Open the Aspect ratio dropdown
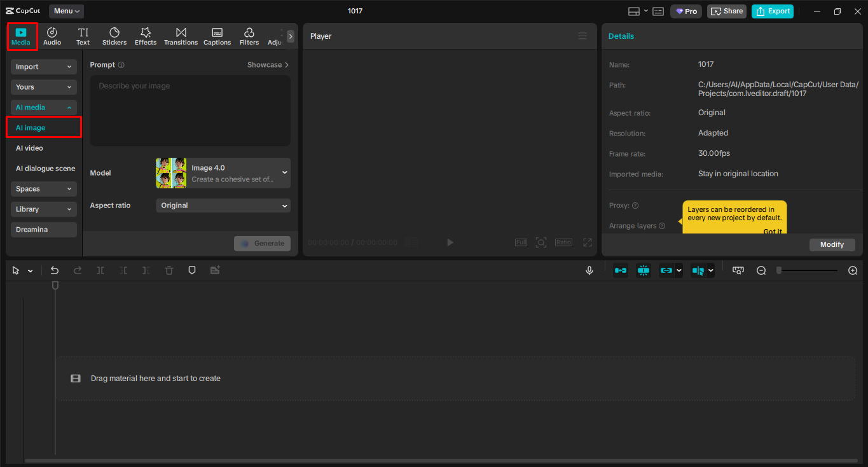The image size is (868, 467). [x=223, y=206]
